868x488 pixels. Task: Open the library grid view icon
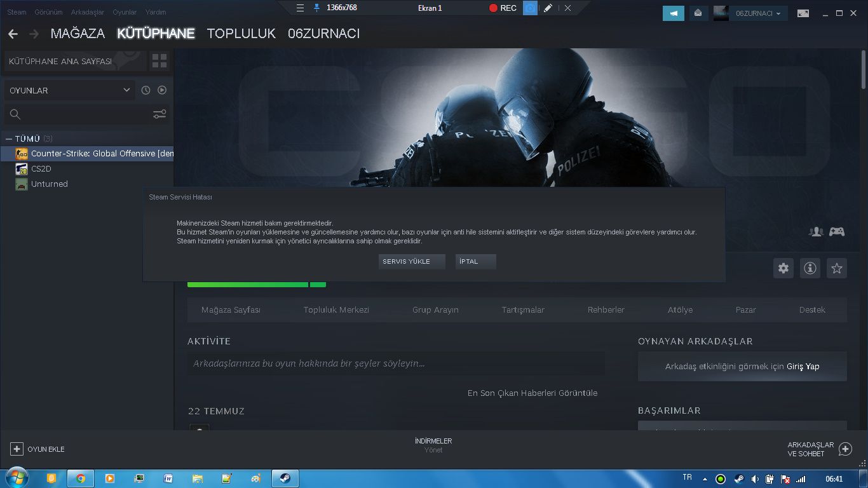click(x=159, y=61)
